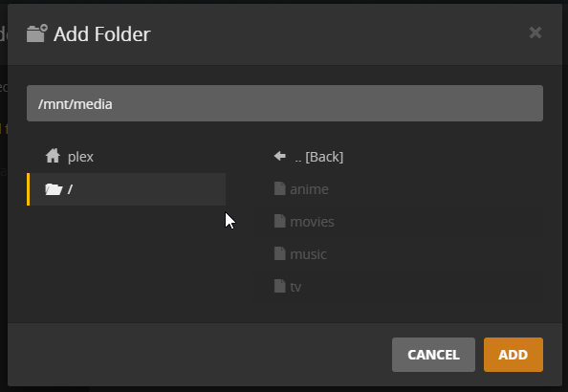
Task: Confirm with the orange ADD button
Action: pos(513,355)
